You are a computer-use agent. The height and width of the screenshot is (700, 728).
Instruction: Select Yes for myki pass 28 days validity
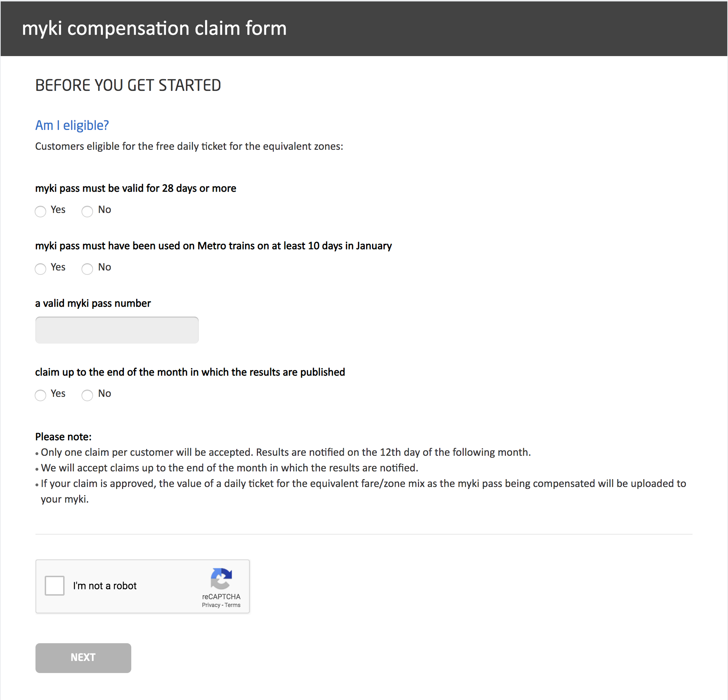pos(42,209)
